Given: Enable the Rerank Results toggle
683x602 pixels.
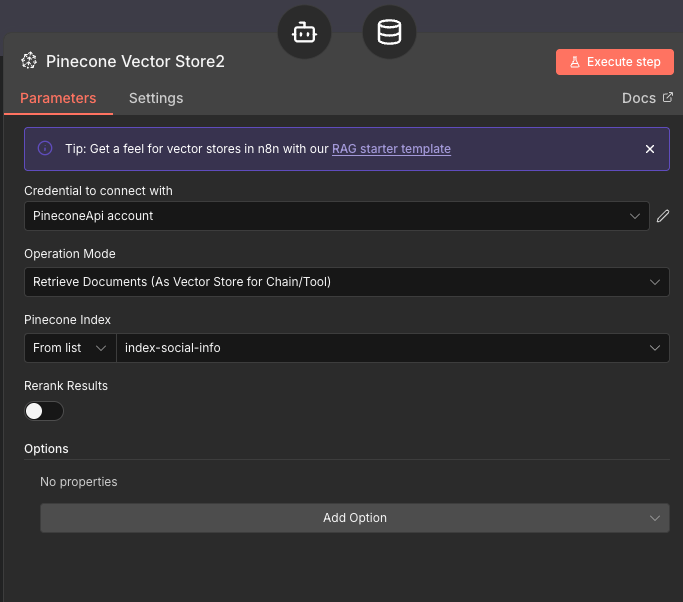Looking at the screenshot, I should (x=44, y=411).
